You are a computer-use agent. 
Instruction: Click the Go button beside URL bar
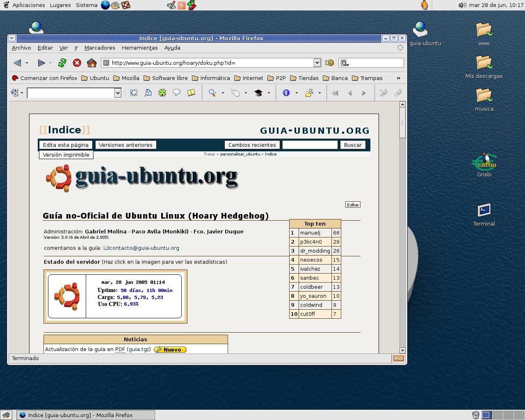pyautogui.click(x=329, y=63)
